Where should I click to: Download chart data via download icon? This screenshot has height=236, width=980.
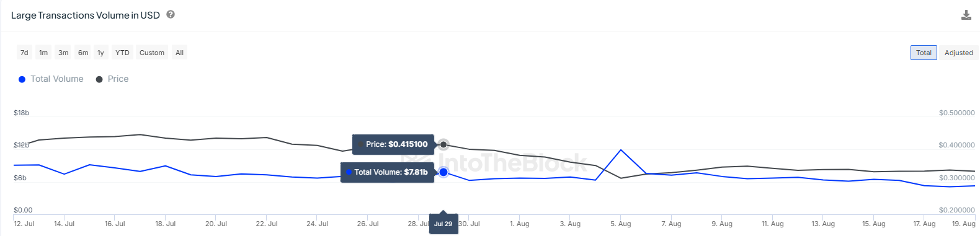[966, 15]
